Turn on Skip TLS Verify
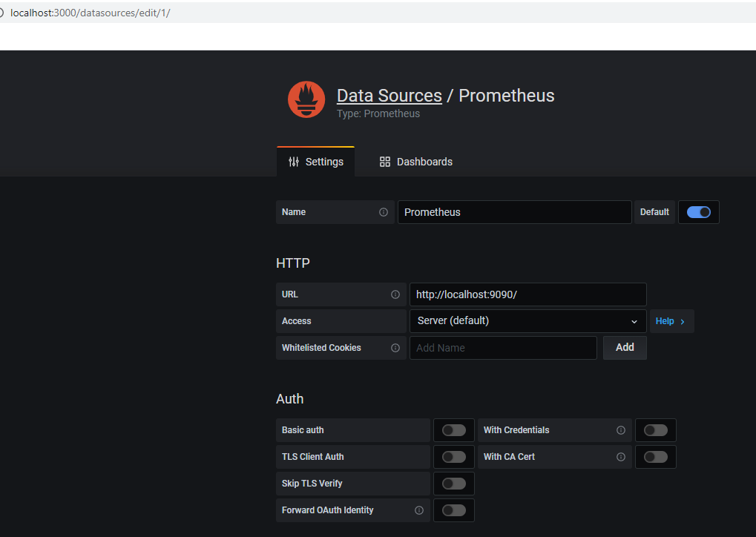Image resolution: width=756 pixels, height=537 pixels. 454,484
